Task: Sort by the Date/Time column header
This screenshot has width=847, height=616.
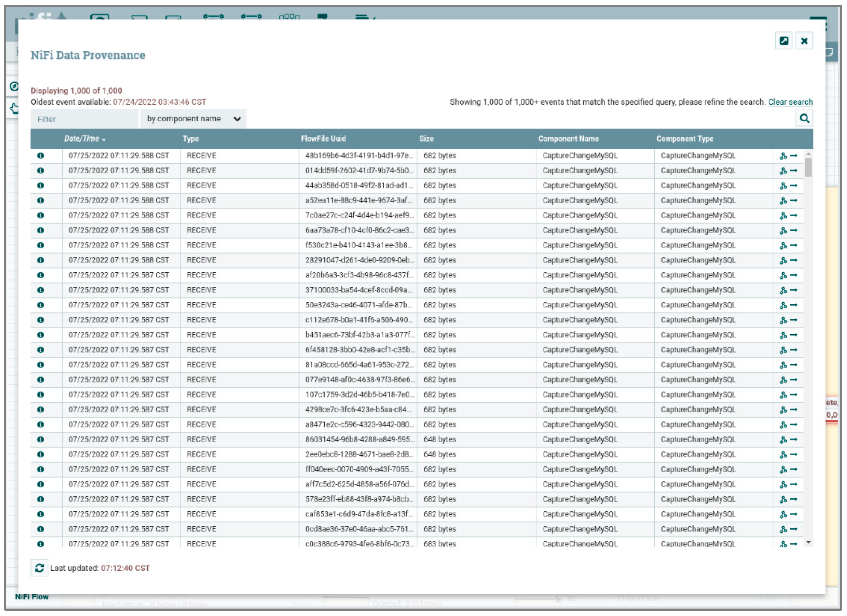Action: pos(82,139)
